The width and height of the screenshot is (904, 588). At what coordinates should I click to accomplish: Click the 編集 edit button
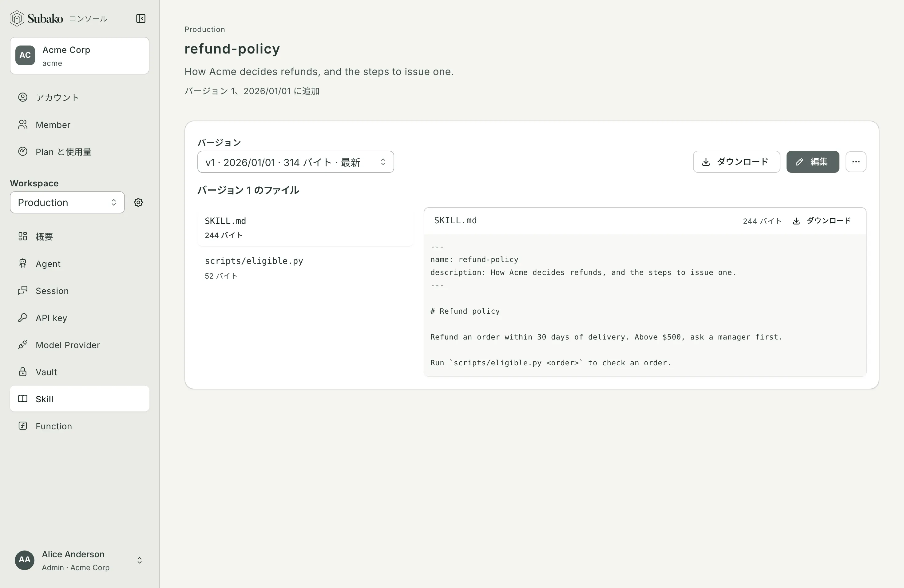click(x=813, y=162)
